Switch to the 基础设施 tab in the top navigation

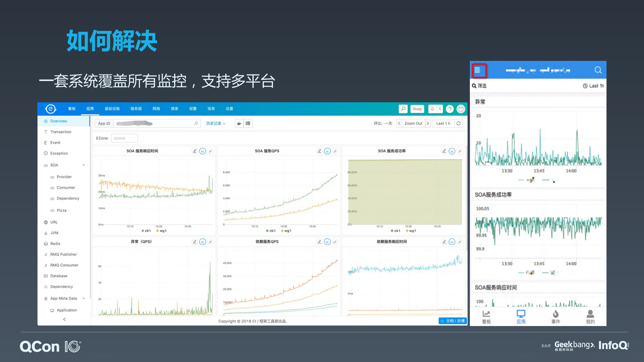(x=112, y=109)
